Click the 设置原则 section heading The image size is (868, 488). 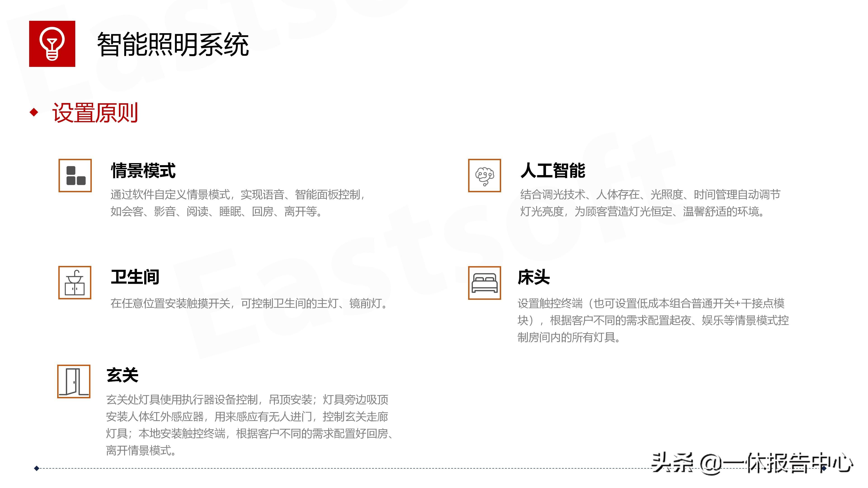[95, 113]
